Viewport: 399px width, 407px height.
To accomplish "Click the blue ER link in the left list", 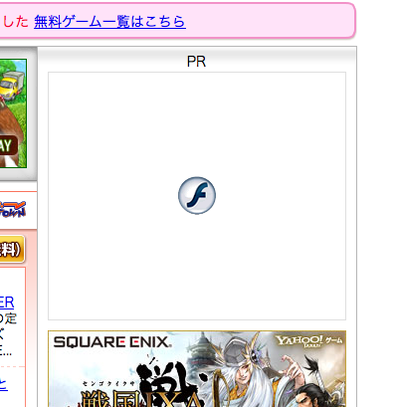I will click(7, 303).
